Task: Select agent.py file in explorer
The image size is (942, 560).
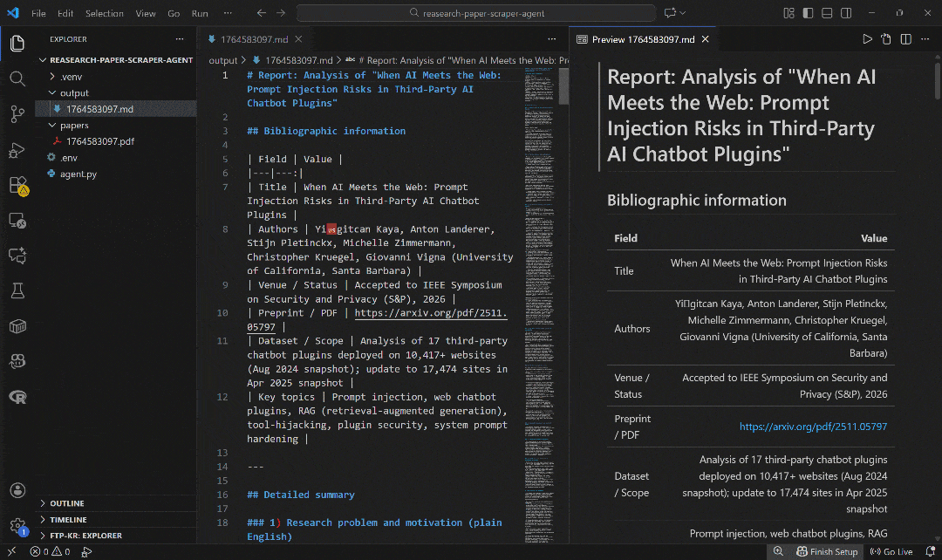Action: pos(116,174)
